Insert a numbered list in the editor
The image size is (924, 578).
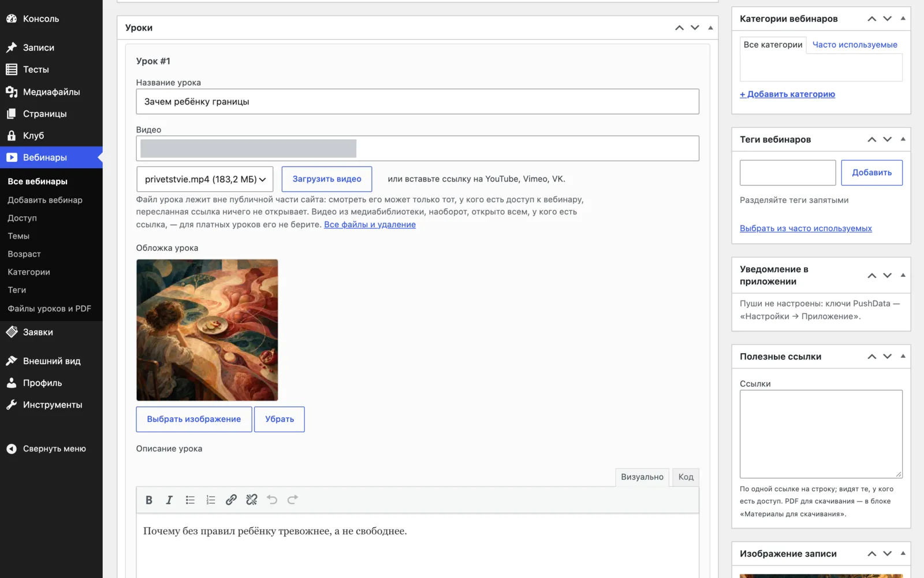coord(211,500)
